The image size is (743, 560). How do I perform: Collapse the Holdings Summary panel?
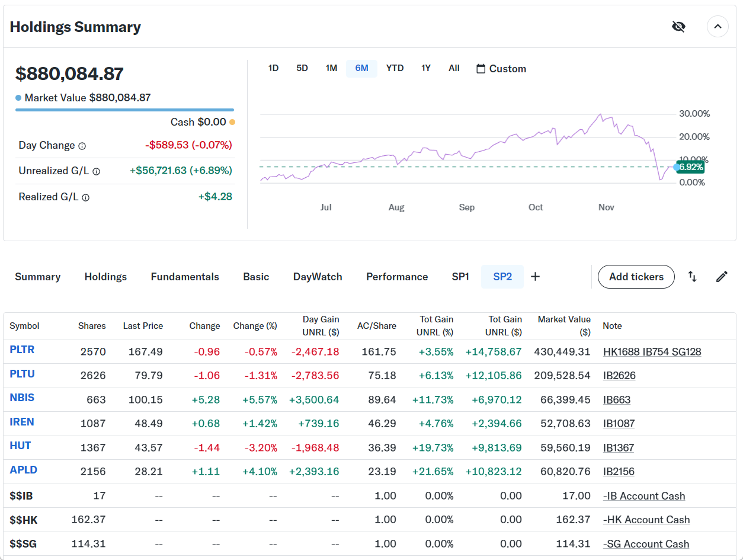[x=718, y=27]
